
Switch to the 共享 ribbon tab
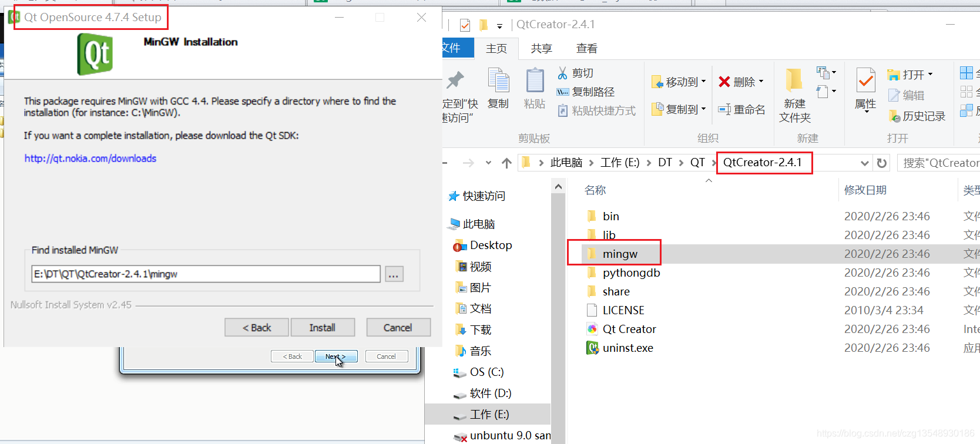click(542, 48)
